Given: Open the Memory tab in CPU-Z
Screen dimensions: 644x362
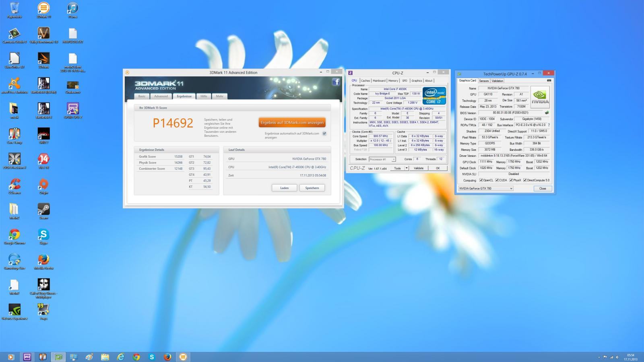Looking at the screenshot, I should 393,80.
